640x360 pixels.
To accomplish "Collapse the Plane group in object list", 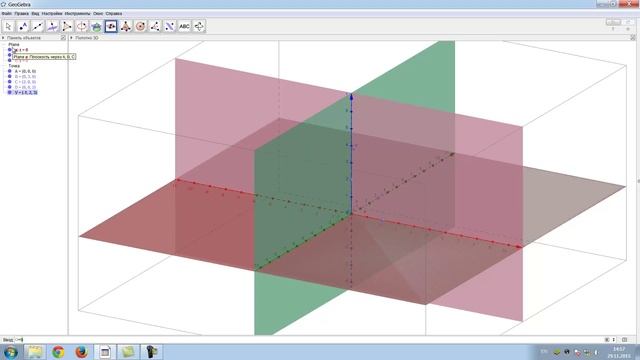I will (4, 44).
